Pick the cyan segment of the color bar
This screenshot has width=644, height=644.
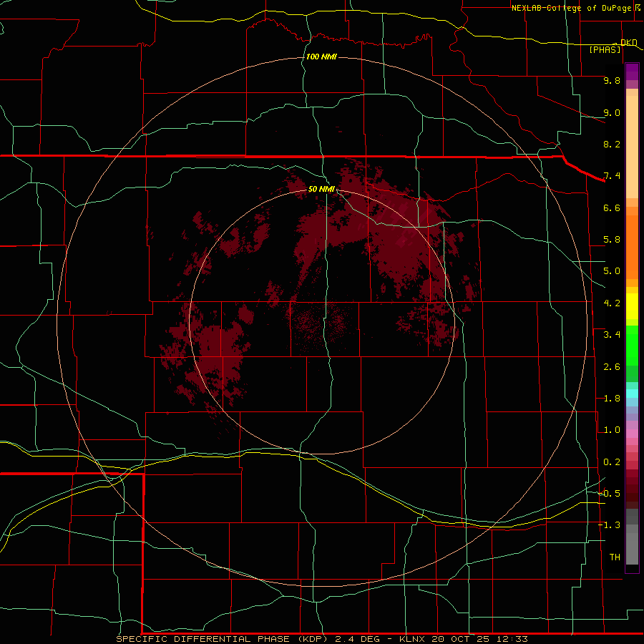tap(632, 394)
